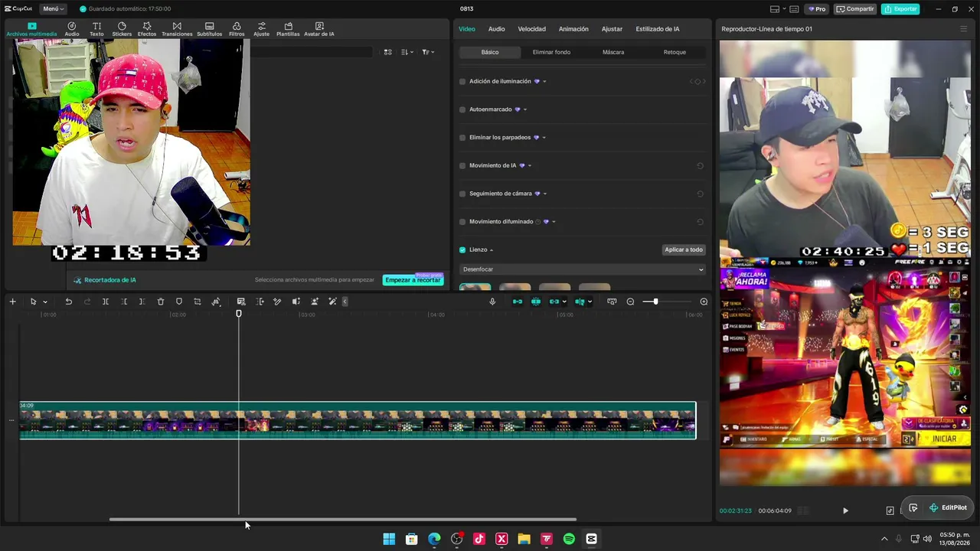The image size is (980, 551).
Task: Switch media view to grid icon
Action: [x=387, y=52]
